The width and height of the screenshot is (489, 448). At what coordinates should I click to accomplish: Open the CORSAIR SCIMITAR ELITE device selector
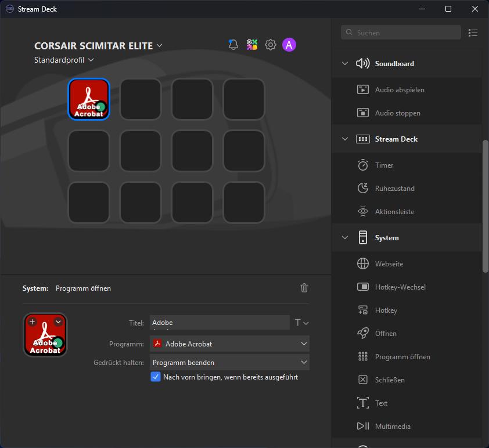point(98,46)
